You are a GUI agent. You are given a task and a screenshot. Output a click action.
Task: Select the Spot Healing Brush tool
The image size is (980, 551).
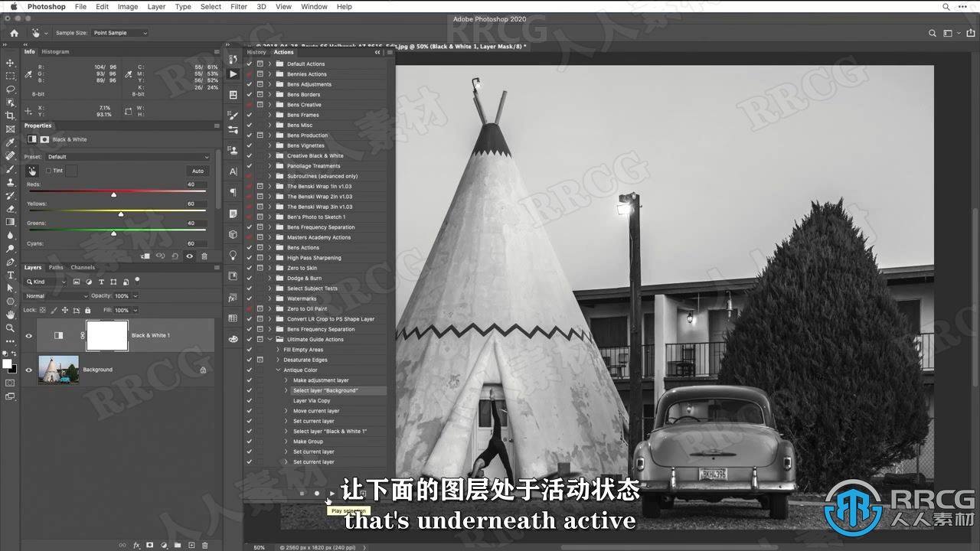(10, 155)
